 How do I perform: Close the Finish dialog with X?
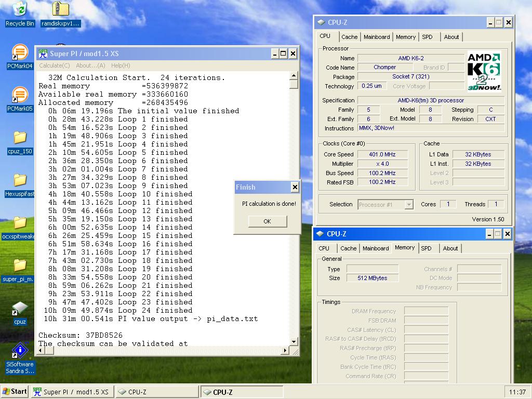pos(295,187)
